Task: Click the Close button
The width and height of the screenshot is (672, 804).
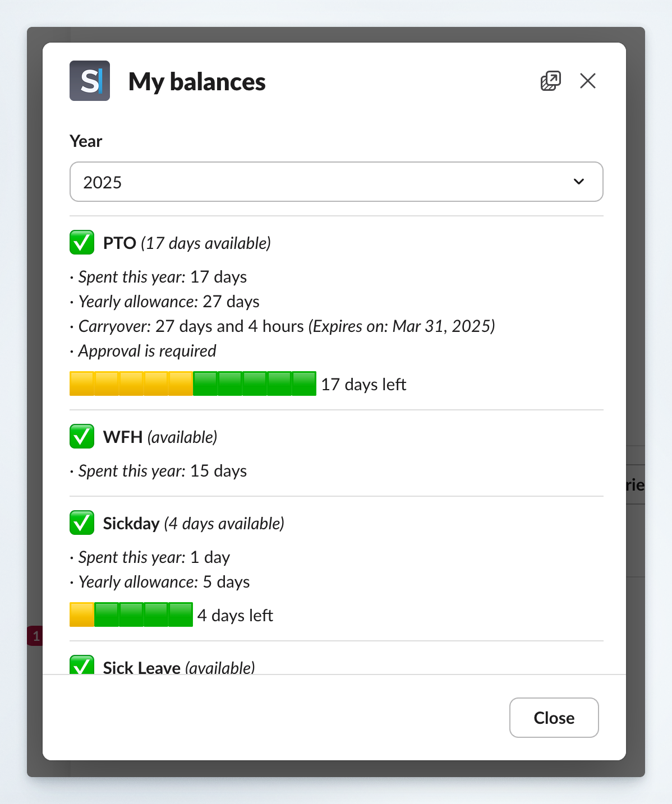Action: pyautogui.click(x=554, y=718)
